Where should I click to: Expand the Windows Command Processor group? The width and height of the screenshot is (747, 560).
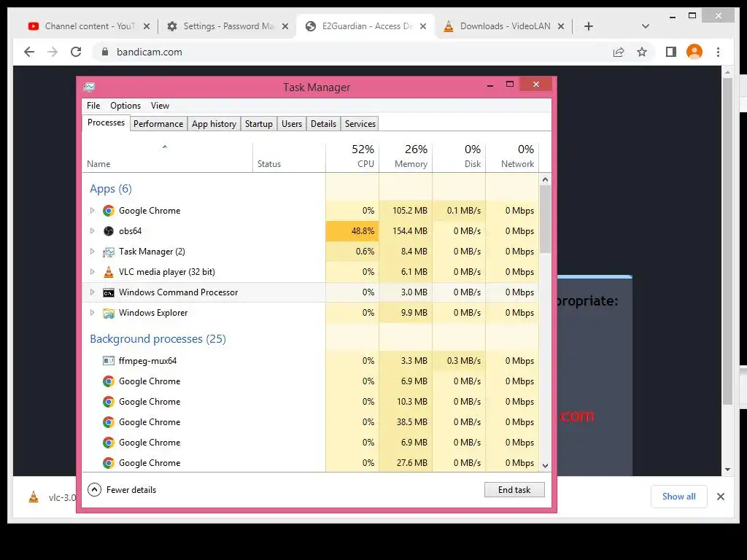click(92, 292)
